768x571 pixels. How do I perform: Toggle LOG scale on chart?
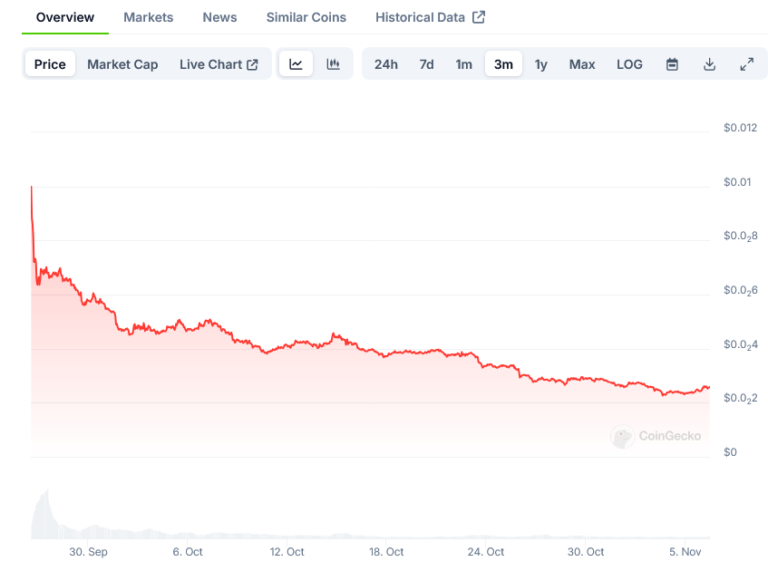tap(629, 64)
